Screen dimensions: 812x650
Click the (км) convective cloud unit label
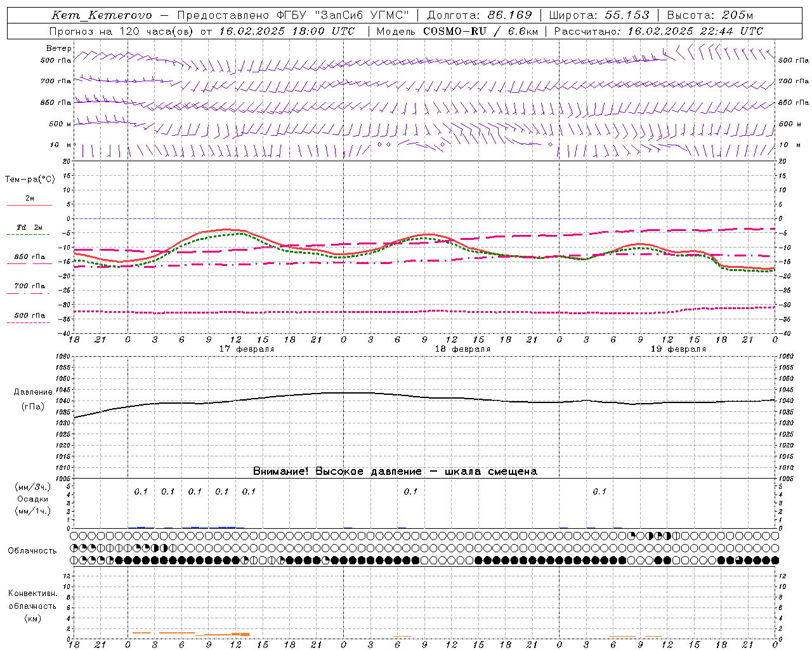pos(32,618)
